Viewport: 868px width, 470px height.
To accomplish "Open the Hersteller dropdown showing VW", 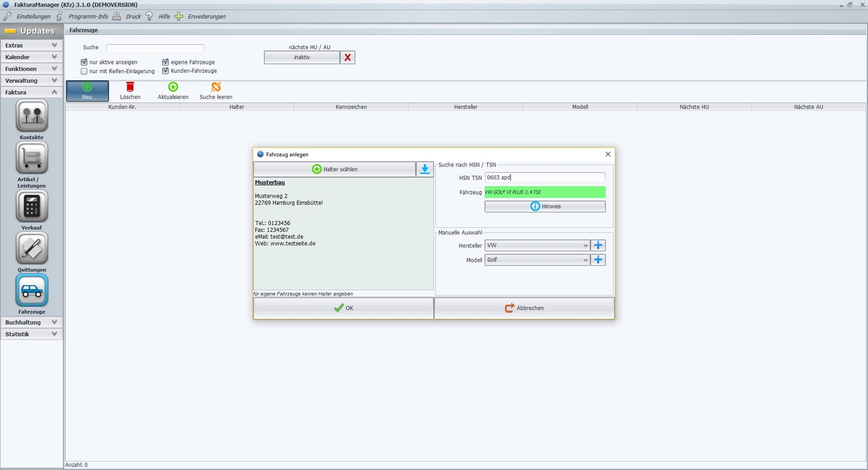I will (x=537, y=246).
